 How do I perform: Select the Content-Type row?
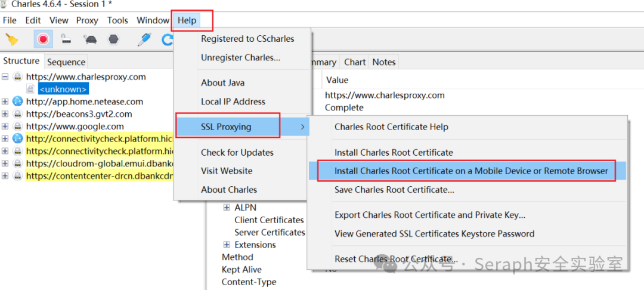(249, 282)
